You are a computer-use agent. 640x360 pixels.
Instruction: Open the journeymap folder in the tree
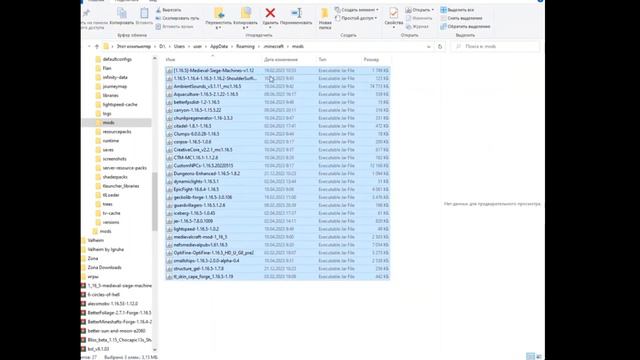click(x=115, y=86)
